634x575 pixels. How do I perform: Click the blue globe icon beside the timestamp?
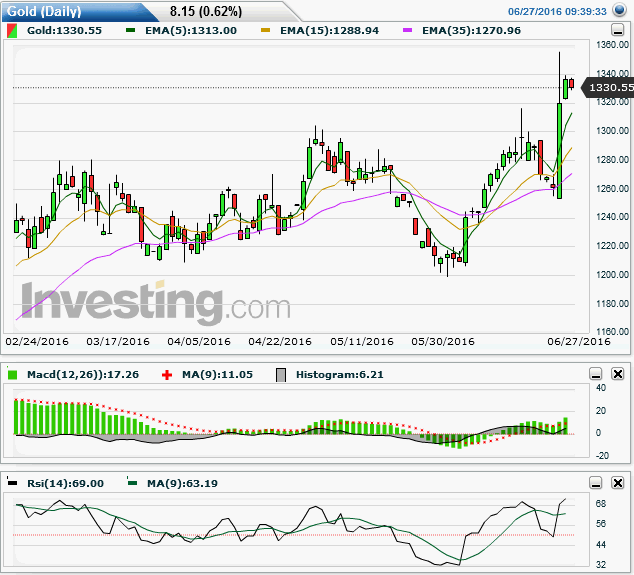pos(619,10)
